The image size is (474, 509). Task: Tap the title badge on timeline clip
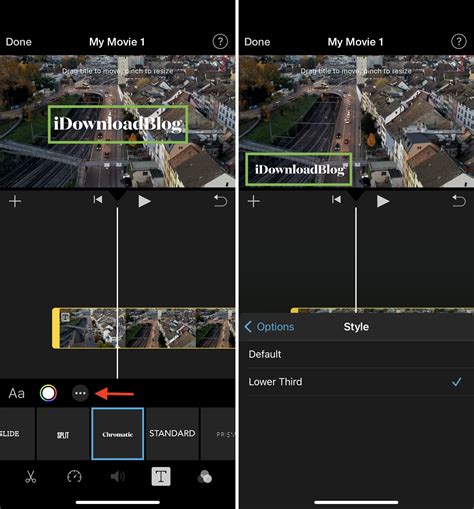pos(66,317)
